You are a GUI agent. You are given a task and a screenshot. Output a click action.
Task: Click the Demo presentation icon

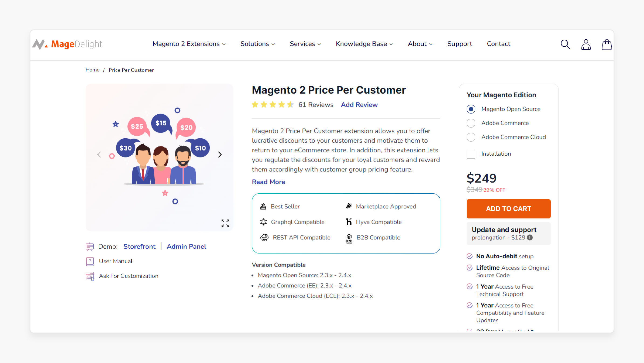[x=90, y=247]
